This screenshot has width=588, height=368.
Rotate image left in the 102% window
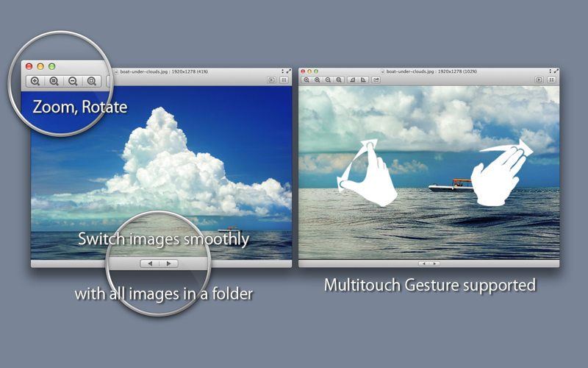(x=352, y=79)
